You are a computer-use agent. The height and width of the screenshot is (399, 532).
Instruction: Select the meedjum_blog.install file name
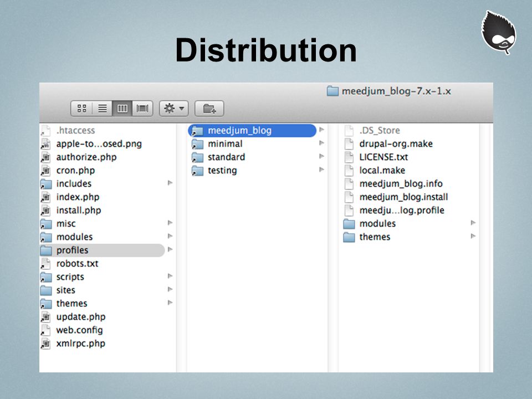click(x=404, y=197)
